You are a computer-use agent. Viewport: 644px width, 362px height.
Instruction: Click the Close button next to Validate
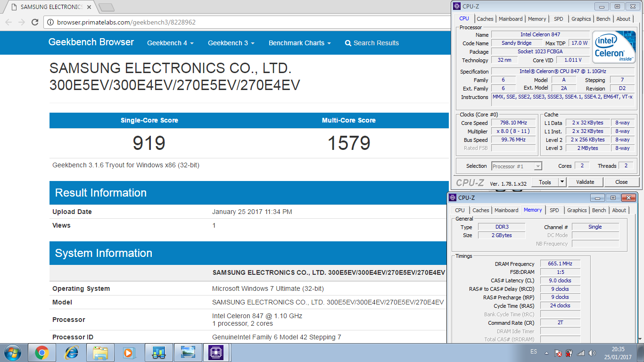point(621,182)
